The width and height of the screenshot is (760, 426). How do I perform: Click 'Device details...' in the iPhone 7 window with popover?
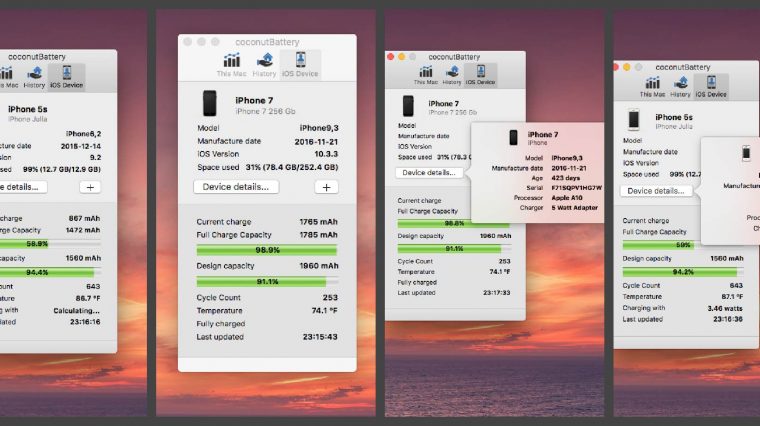[429, 173]
